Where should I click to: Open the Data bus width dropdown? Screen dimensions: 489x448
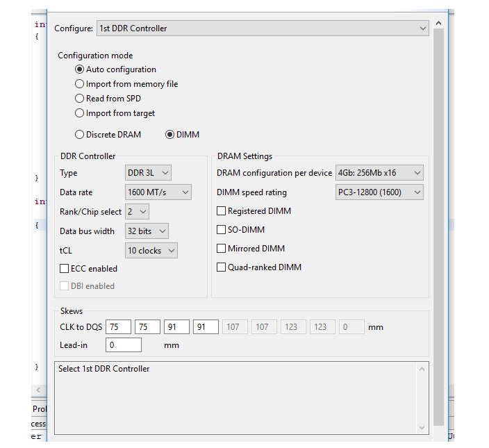pos(147,231)
